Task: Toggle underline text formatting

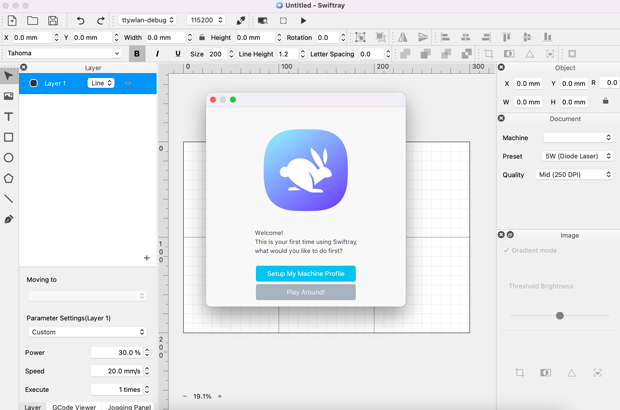Action: pos(178,54)
